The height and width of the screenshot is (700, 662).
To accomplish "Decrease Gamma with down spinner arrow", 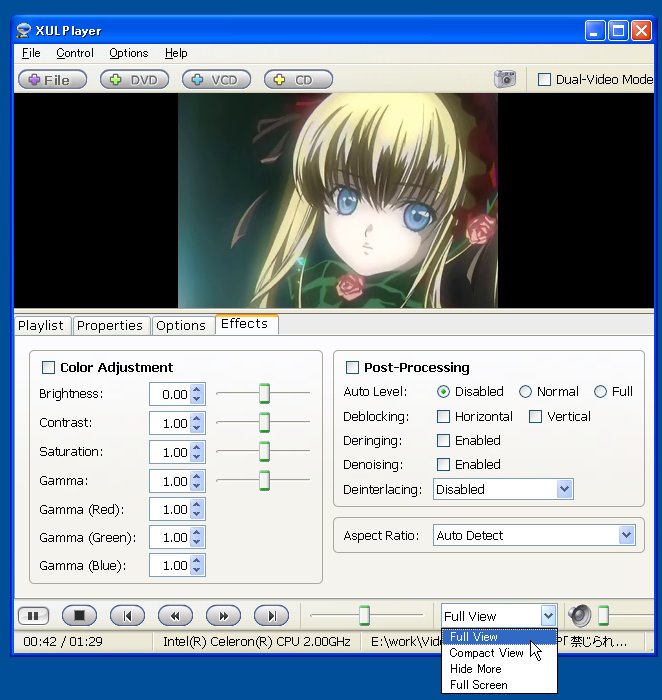I will [x=196, y=486].
